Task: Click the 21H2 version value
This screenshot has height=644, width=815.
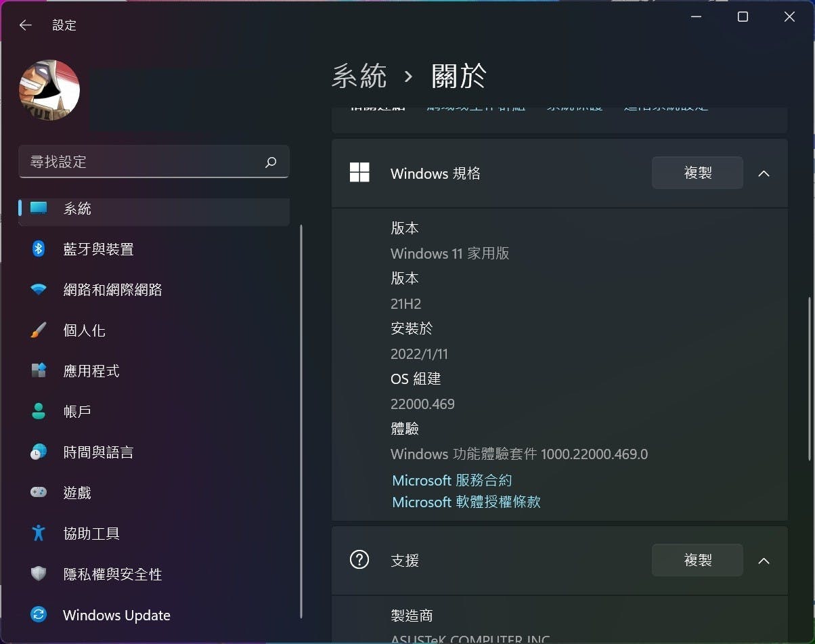Action: coord(406,303)
